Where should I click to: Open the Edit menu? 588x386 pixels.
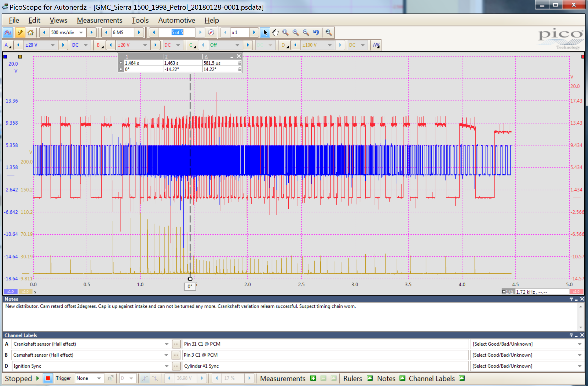[x=34, y=20]
